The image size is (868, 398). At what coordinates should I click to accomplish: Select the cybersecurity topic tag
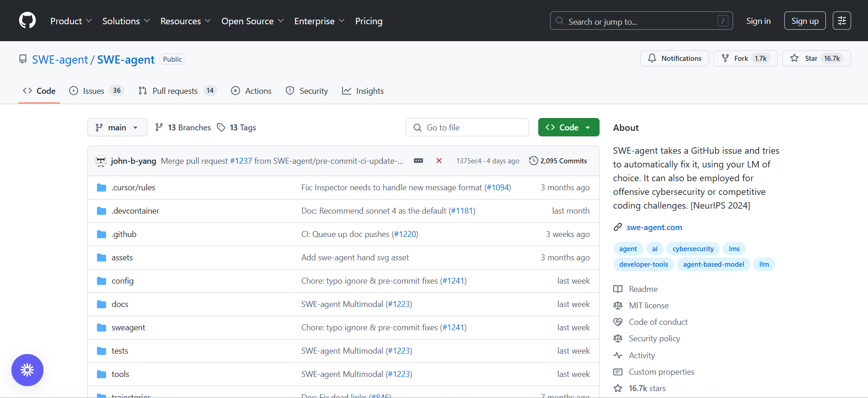[x=693, y=248]
